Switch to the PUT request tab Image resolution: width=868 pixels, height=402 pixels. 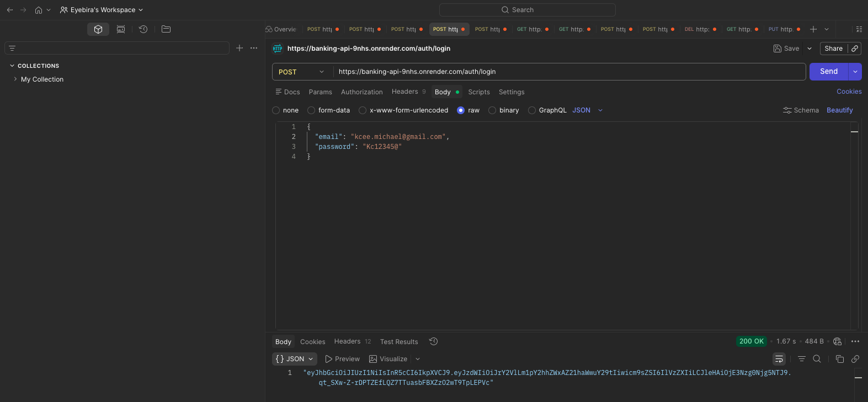click(x=784, y=29)
